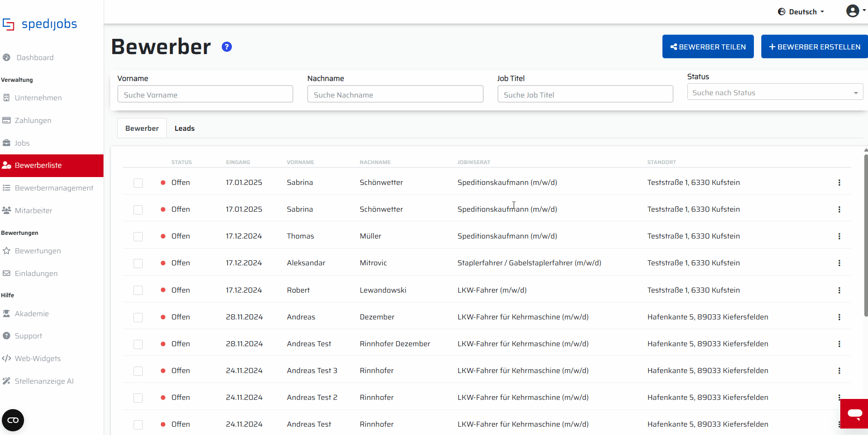This screenshot has height=435, width=868.
Task: Click the Jobs briefcase icon
Action: [x=6, y=143]
